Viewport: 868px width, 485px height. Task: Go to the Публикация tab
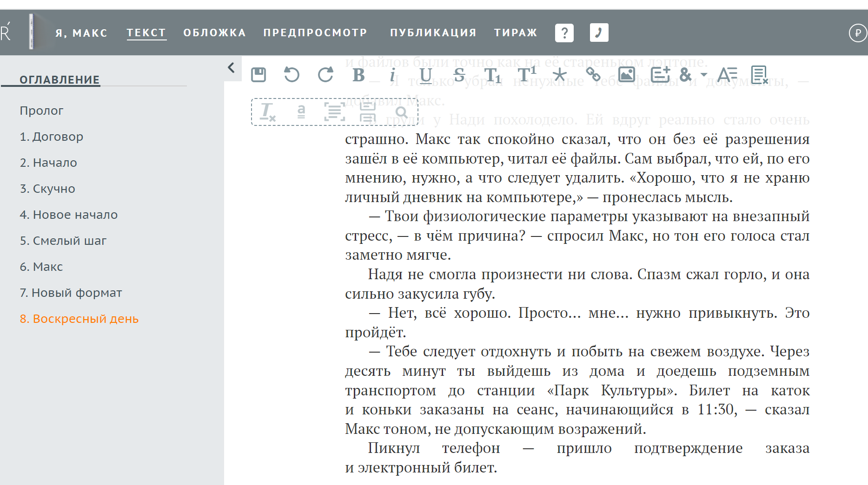pyautogui.click(x=433, y=33)
